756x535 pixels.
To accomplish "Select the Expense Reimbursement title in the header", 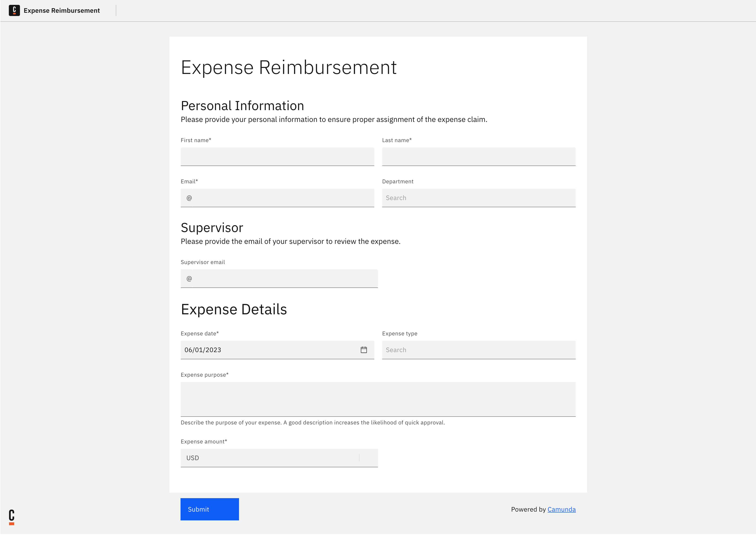I will click(62, 10).
